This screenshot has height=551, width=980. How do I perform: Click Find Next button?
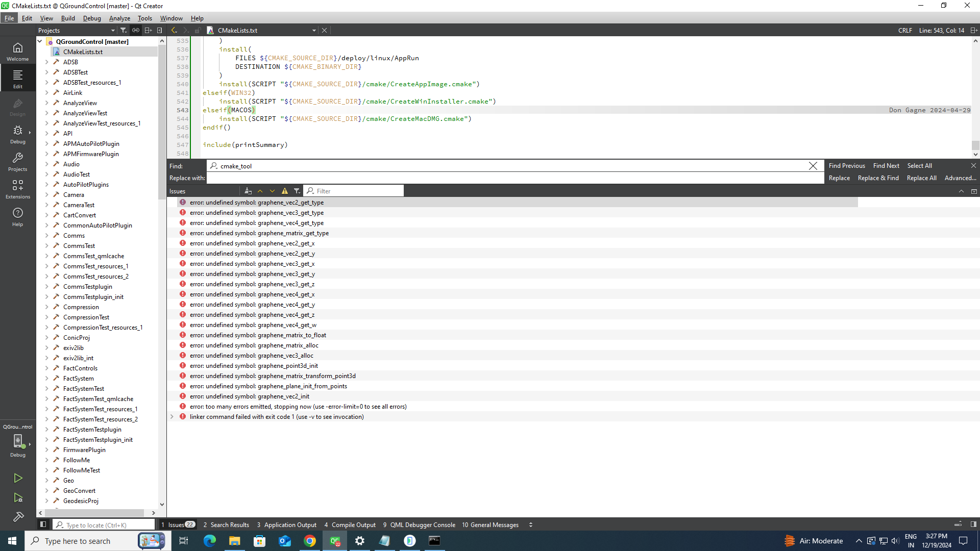click(x=886, y=166)
